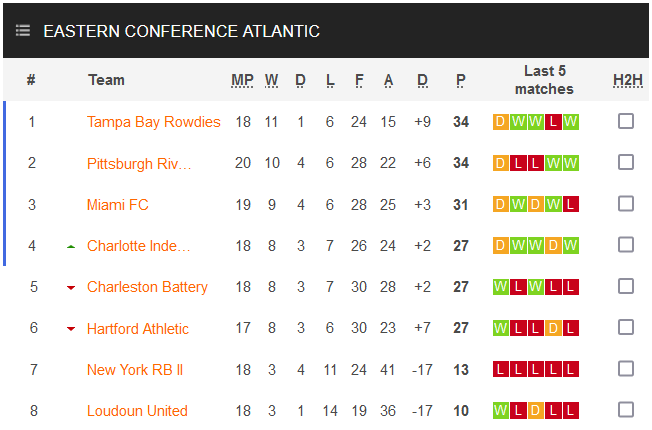Click Loudoun United's orange draw badge
The height and width of the screenshot is (430, 652).
coord(536,410)
